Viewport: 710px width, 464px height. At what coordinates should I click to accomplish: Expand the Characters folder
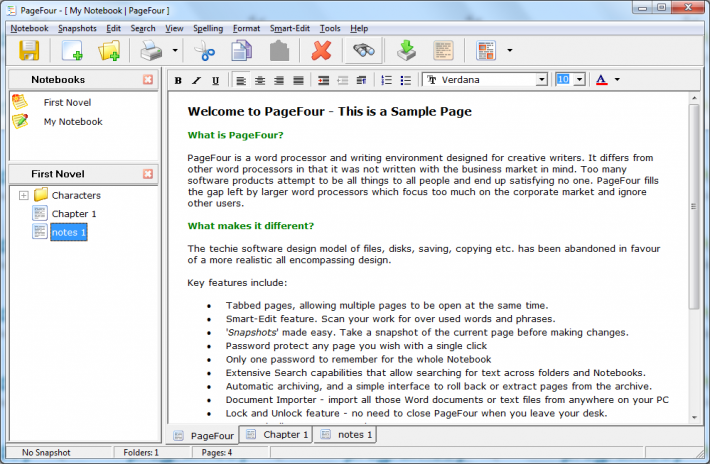(24, 195)
